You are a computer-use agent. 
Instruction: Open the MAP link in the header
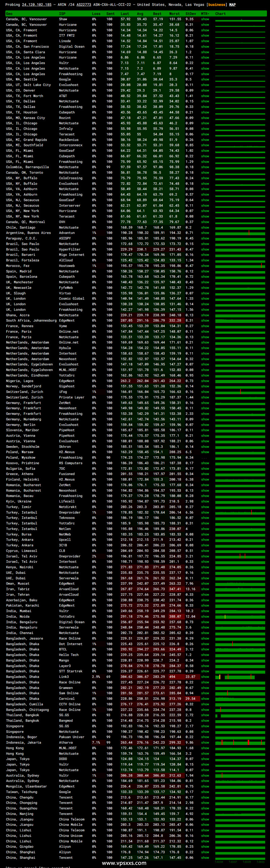[x=233, y=5]
